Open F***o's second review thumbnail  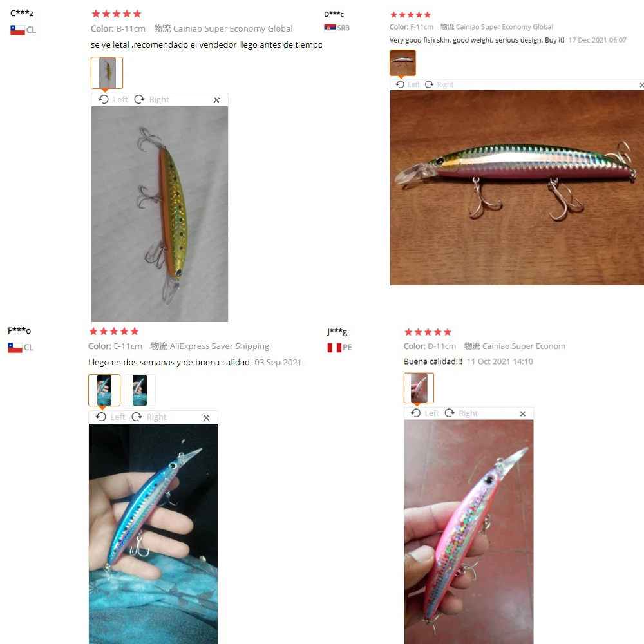tap(140, 390)
